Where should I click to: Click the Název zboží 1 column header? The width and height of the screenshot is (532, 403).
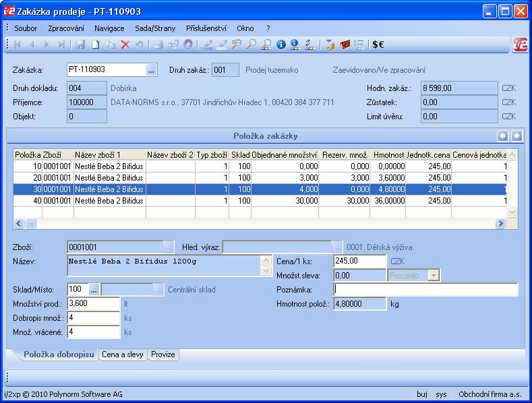(x=110, y=155)
